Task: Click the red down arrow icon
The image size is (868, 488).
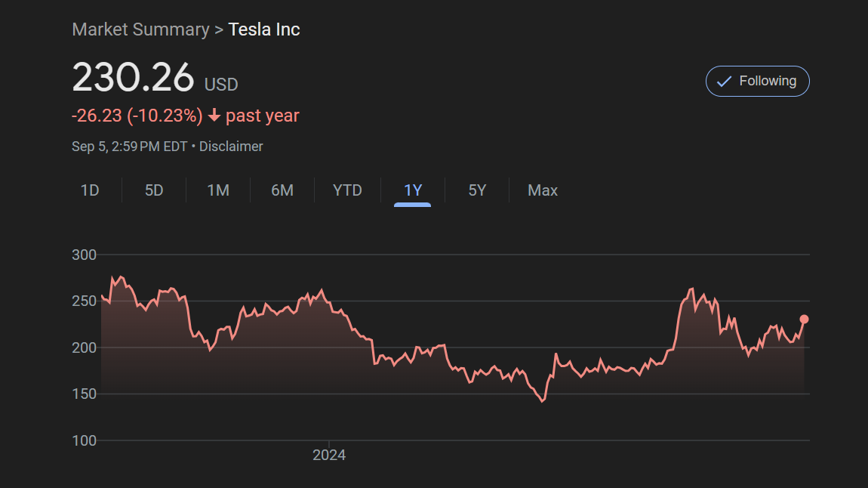Action: (214, 116)
